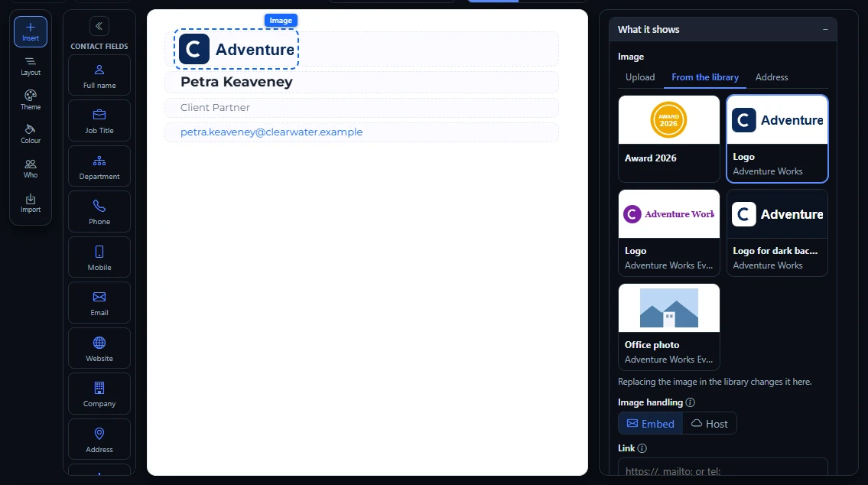This screenshot has height=485, width=868.
Task: Switch to From the library tab
Action: 704,77
